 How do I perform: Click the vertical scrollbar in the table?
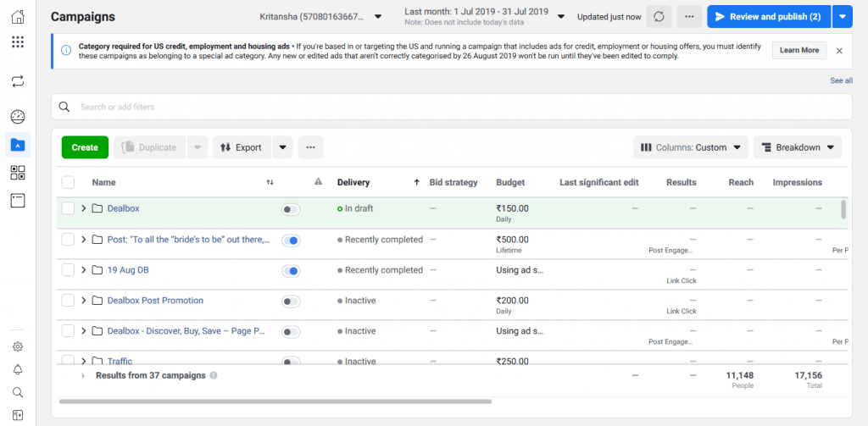[843, 209]
